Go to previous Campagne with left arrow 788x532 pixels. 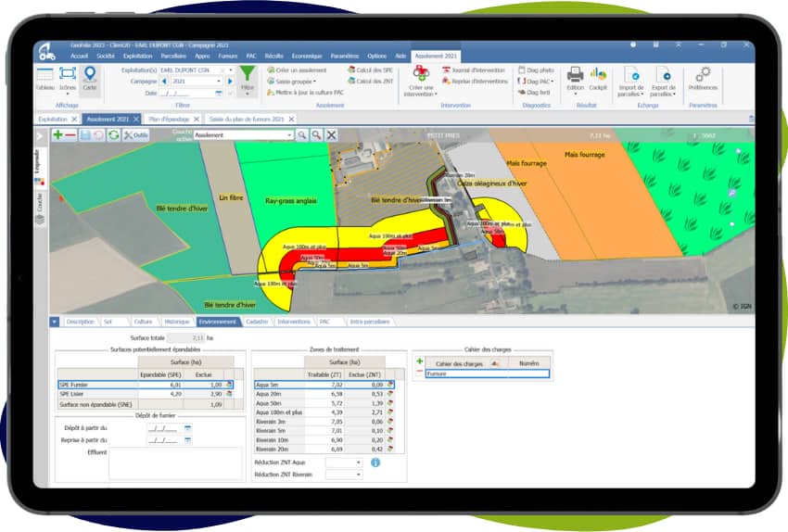coord(164,82)
